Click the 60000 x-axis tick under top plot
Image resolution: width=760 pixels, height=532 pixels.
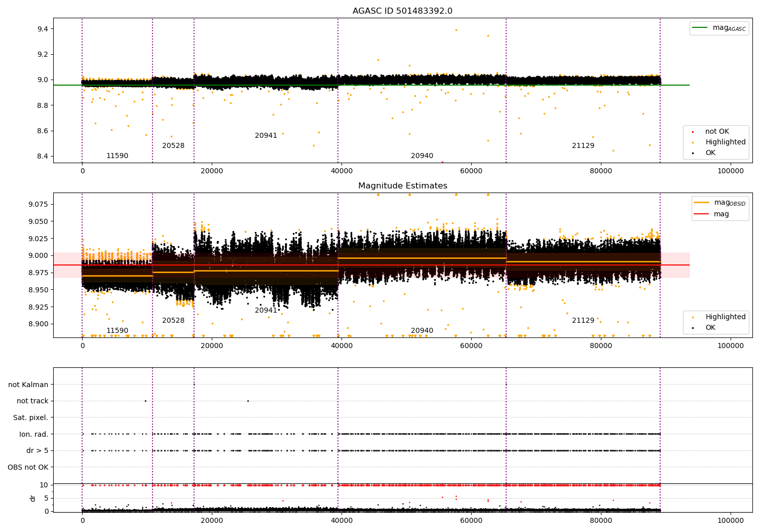(471, 171)
